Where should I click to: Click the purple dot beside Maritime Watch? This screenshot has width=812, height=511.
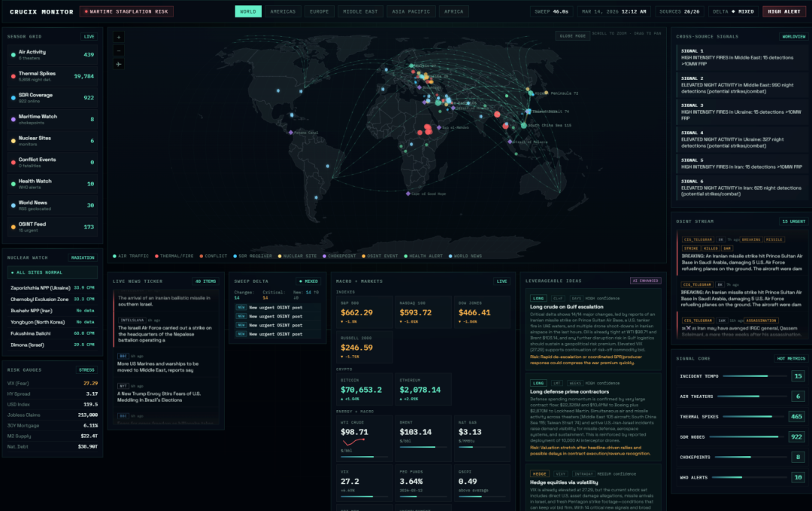pyautogui.click(x=13, y=119)
